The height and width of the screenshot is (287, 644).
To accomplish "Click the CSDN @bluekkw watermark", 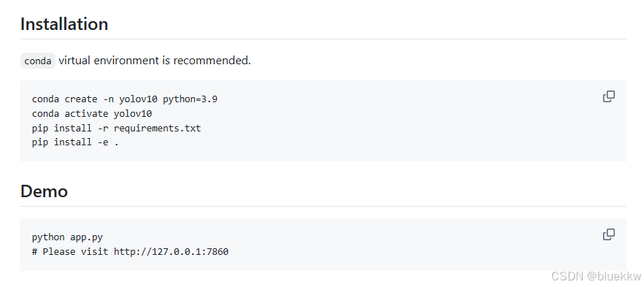I will pyautogui.click(x=597, y=276).
